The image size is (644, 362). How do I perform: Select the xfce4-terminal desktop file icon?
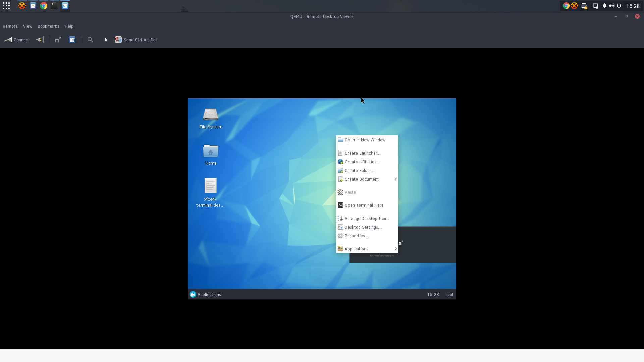pos(211,192)
